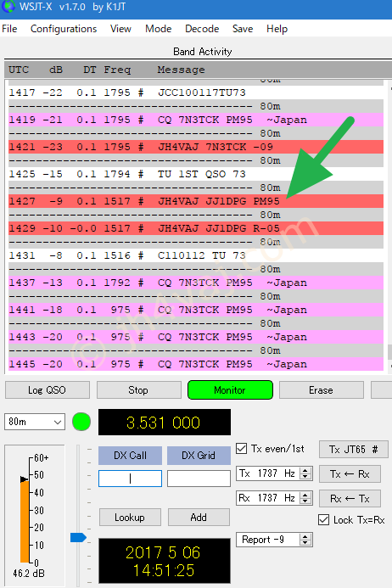
Task: Open the Save menu
Action: [243, 29]
